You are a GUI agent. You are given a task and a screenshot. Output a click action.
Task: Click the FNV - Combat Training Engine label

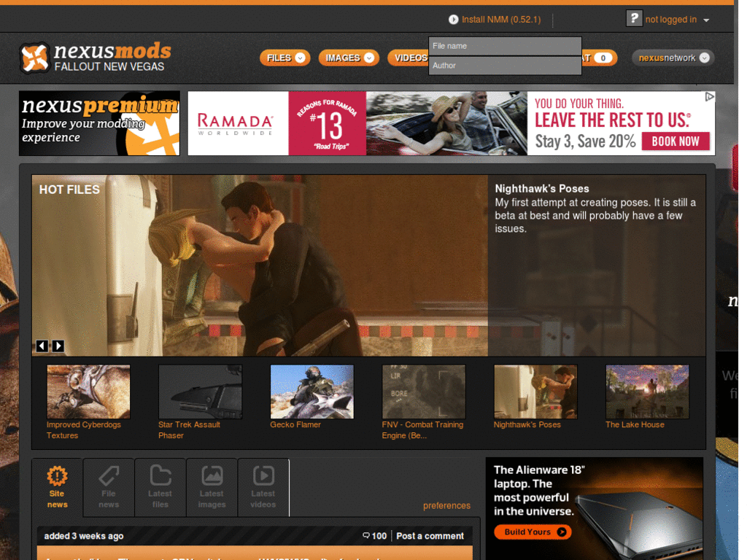tap(422, 430)
